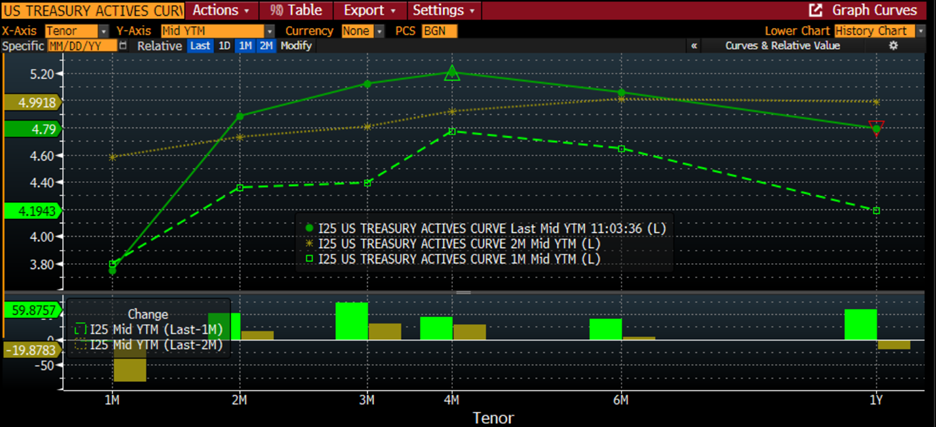Toggle the 1M relative curve
The height and width of the screenshot is (427, 936).
(x=245, y=46)
